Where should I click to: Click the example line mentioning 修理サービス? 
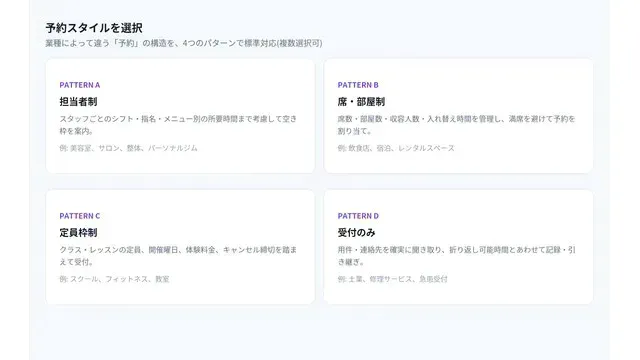pos(393,279)
